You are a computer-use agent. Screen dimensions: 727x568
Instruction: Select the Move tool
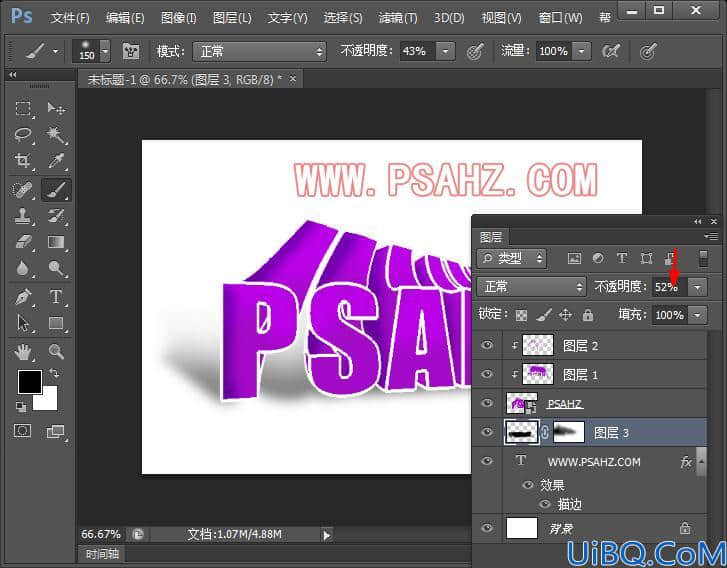pyautogui.click(x=56, y=108)
